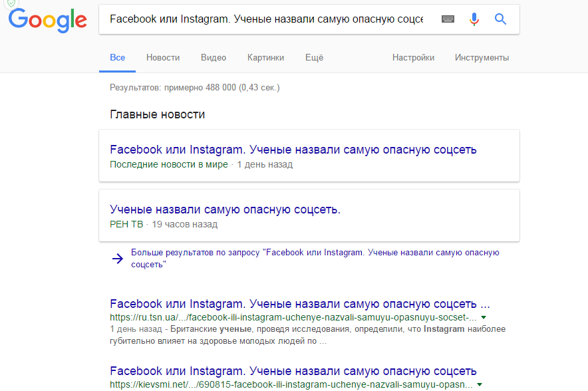
Task: Open the Ещё menu
Action: click(314, 58)
